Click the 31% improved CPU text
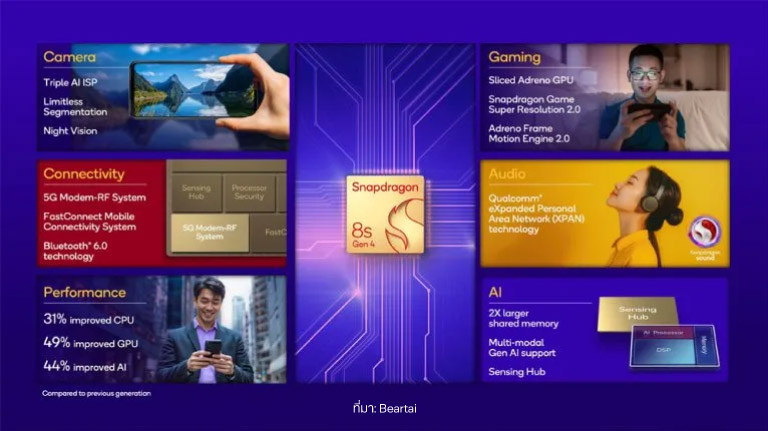Viewport: 768px width, 431px height. [89, 319]
